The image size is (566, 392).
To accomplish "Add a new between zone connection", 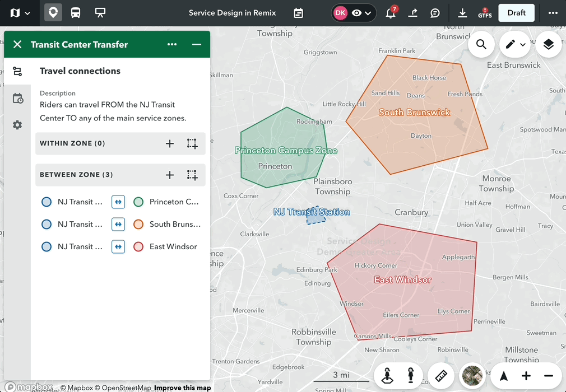I will [x=170, y=175].
